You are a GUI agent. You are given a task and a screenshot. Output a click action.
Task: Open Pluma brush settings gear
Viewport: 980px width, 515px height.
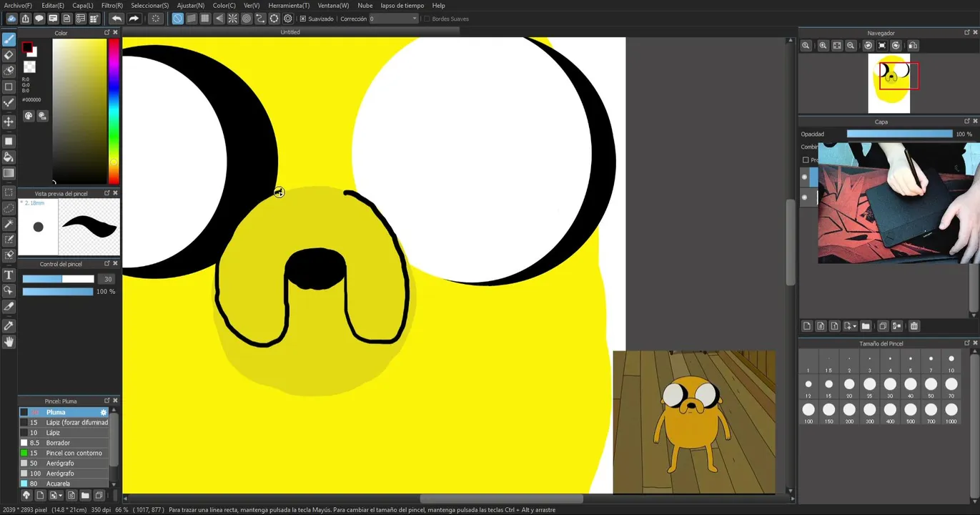[x=104, y=412]
